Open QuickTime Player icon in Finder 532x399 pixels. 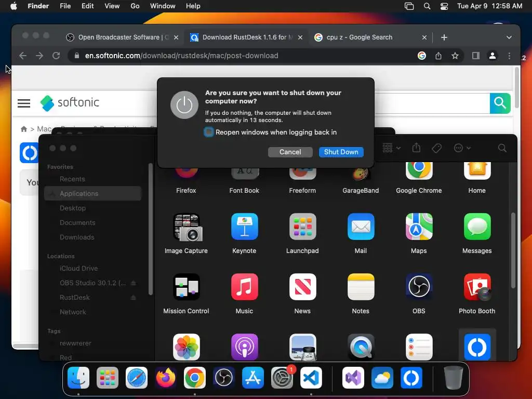click(361, 347)
